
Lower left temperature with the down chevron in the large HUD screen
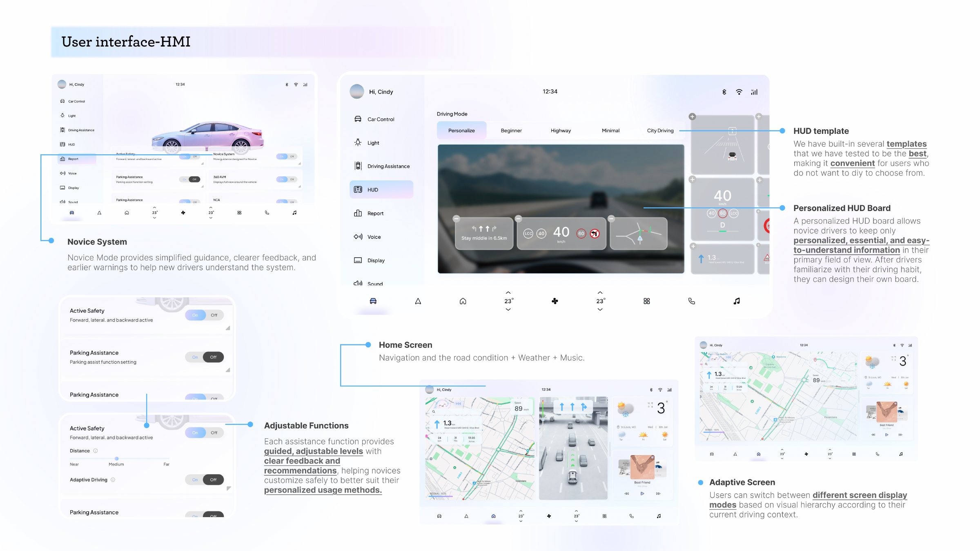(x=508, y=309)
